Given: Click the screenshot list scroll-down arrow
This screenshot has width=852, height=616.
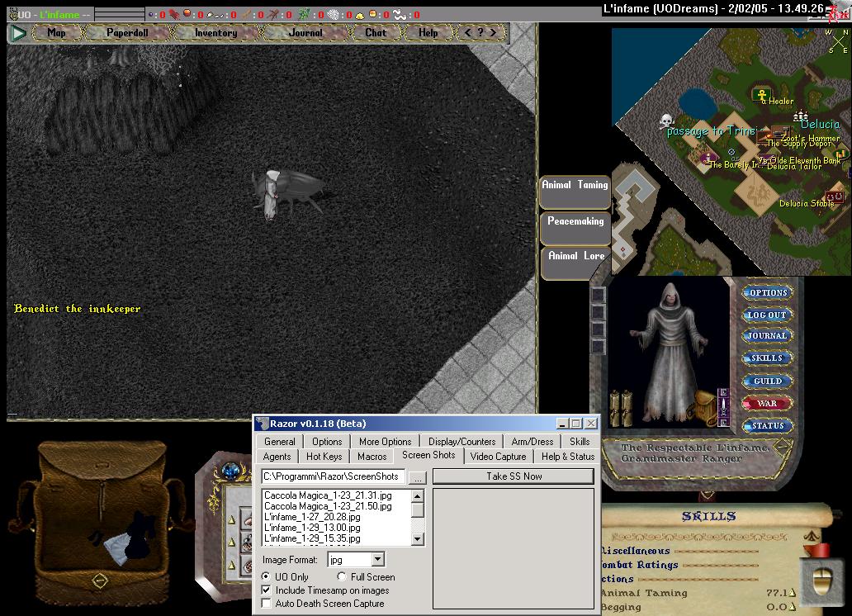Looking at the screenshot, I should [417, 539].
